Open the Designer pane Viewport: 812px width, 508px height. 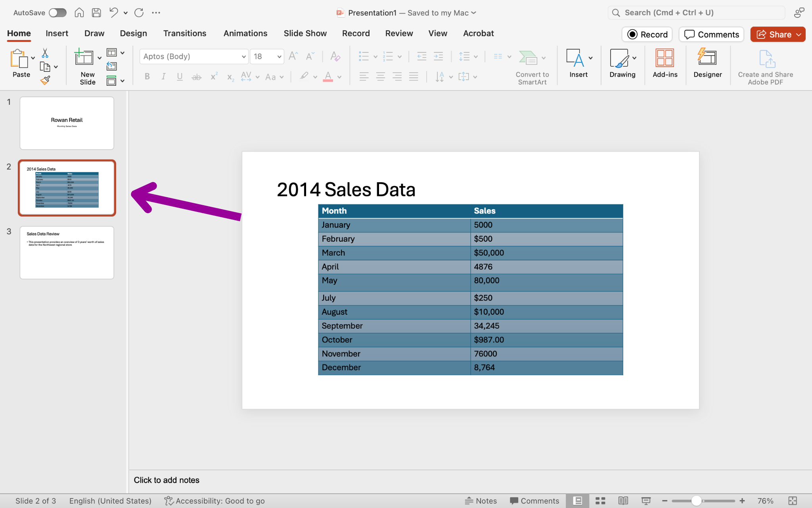[x=707, y=63]
